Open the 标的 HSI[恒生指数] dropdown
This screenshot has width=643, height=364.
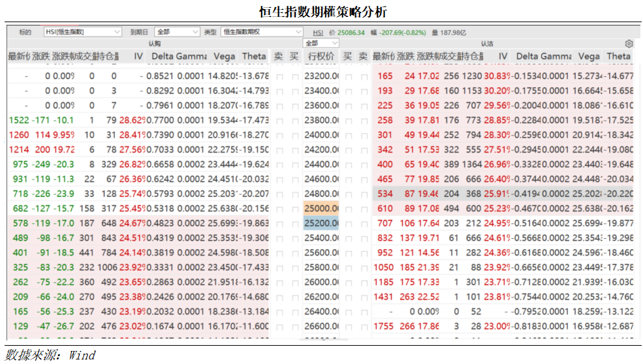coord(83,31)
